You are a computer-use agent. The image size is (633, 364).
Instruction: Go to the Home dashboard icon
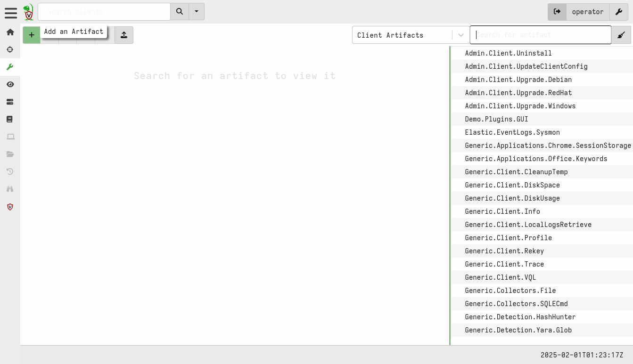(10, 32)
